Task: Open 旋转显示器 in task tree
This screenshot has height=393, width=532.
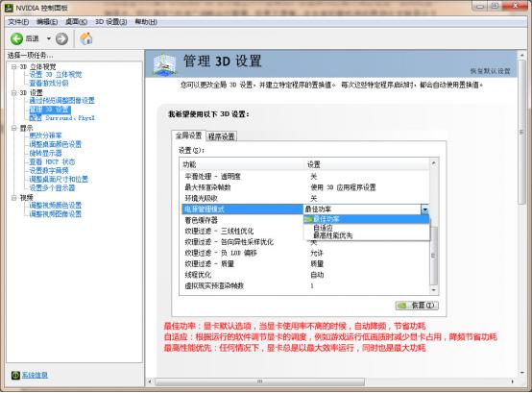Action: point(45,153)
